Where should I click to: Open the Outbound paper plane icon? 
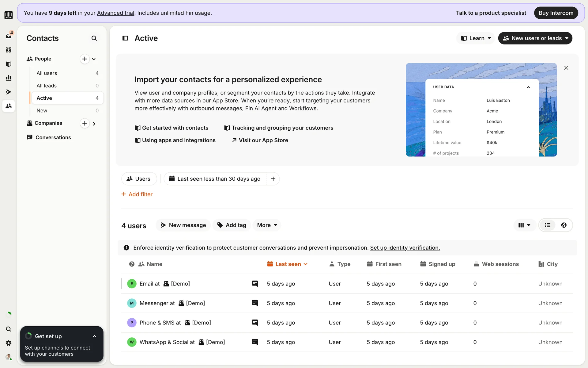pos(9,92)
